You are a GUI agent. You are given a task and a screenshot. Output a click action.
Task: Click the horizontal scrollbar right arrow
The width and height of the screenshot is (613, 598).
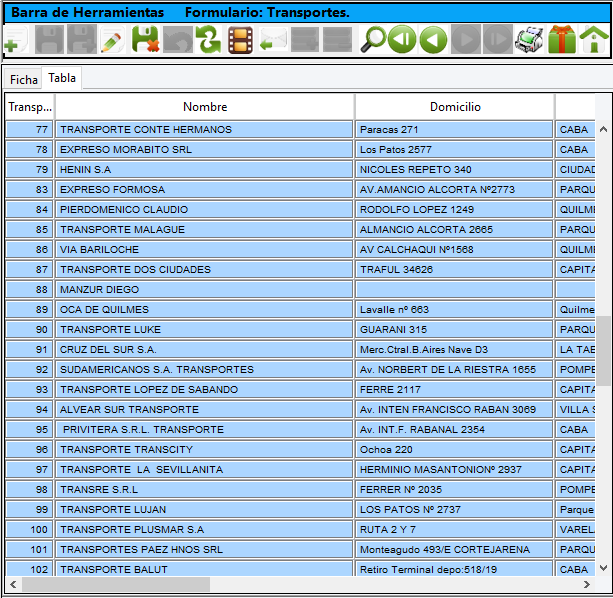tap(586, 584)
